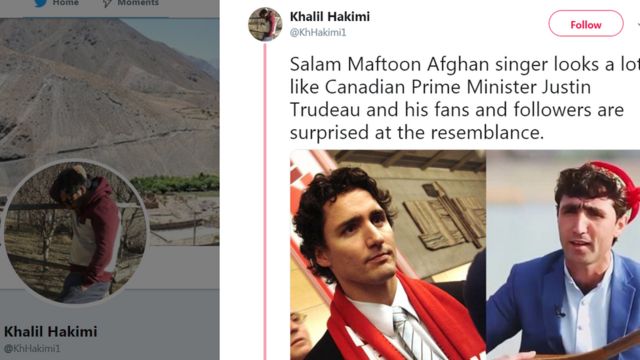View the large circular profile photo
This screenshot has width=640, height=360.
pos(76,233)
